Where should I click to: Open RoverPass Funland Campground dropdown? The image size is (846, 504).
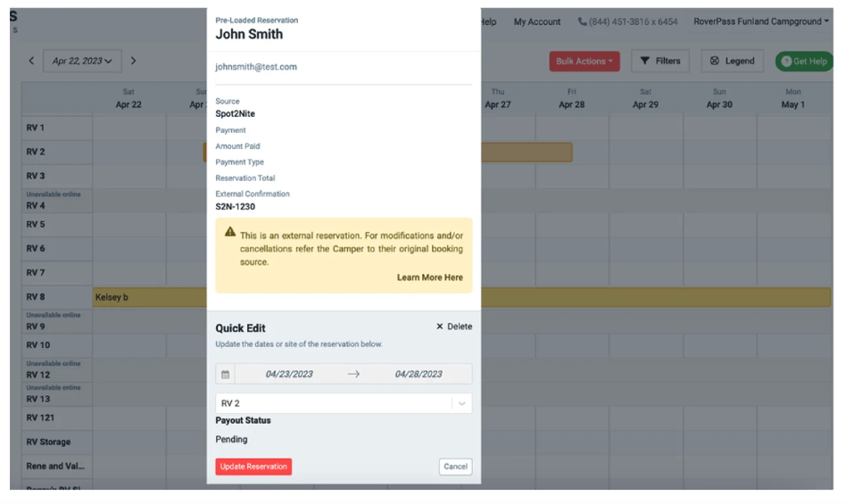760,21
